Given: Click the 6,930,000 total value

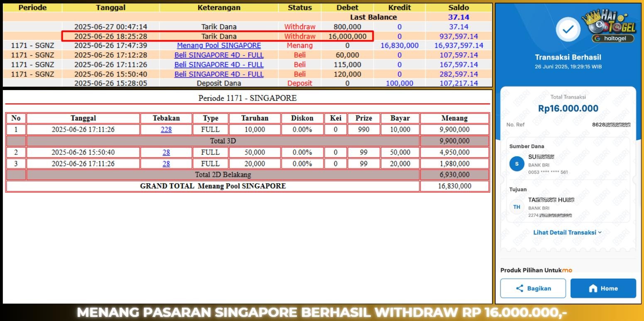Looking at the screenshot, I should [454, 174].
